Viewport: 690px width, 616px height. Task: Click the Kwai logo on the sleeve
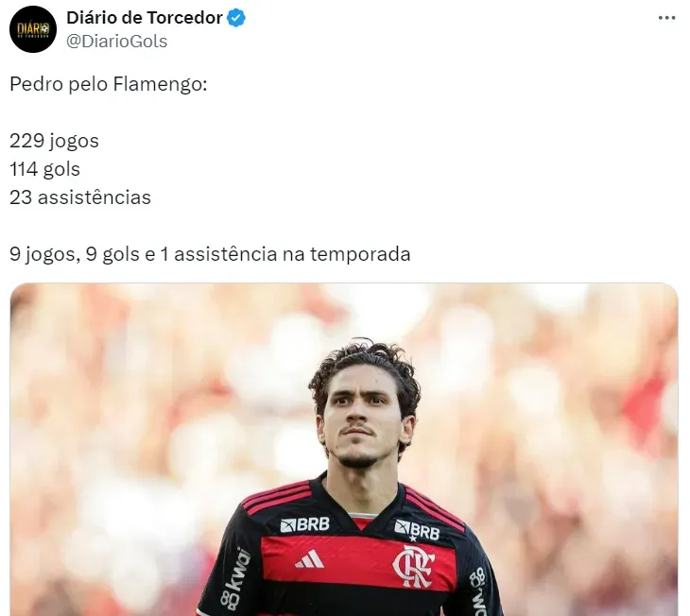coord(234,578)
